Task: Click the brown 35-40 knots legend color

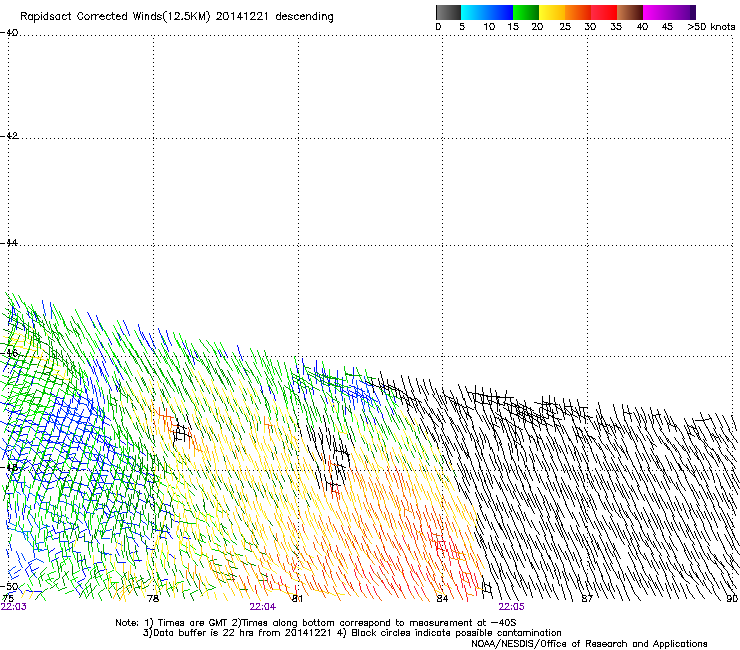Action: [x=630, y=12]
